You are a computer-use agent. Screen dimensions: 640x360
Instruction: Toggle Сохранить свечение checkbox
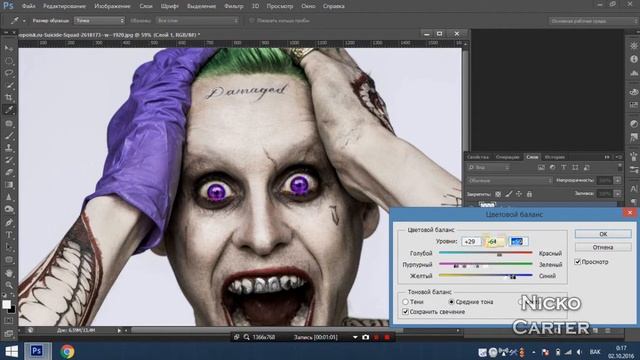405,311
